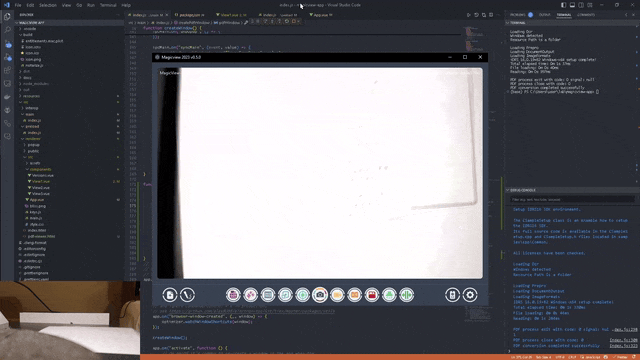Click the teal icon in MagicView toolbar
The image size is (640, 360).
pos(285,295)
